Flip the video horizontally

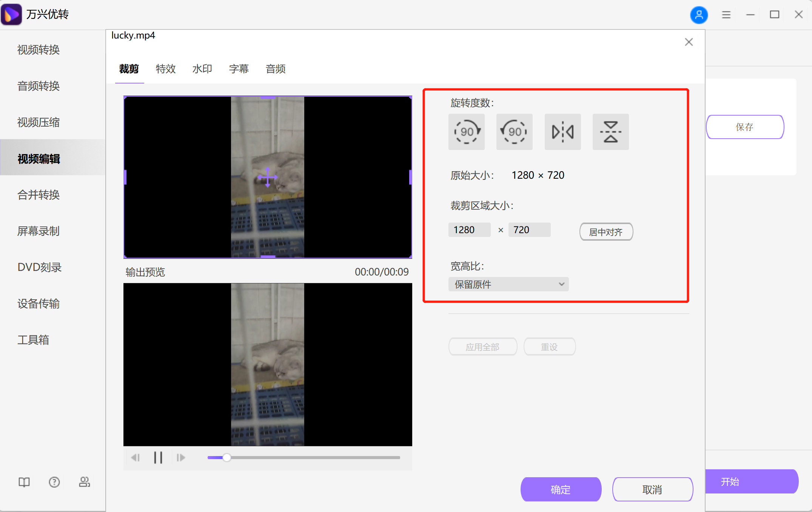click(x=562, y=132)
